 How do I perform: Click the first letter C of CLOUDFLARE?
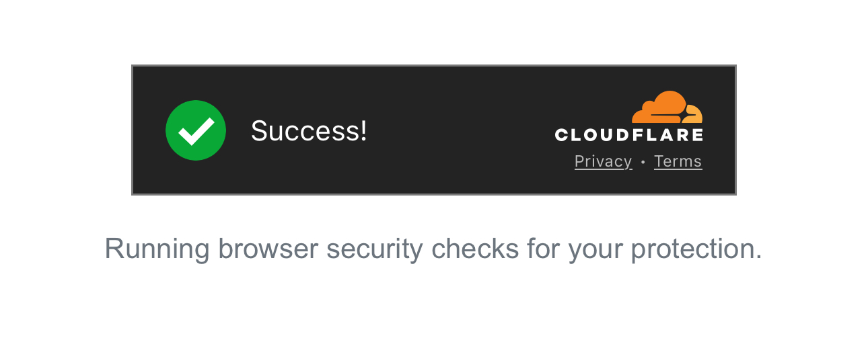click(x=561, y=135)
